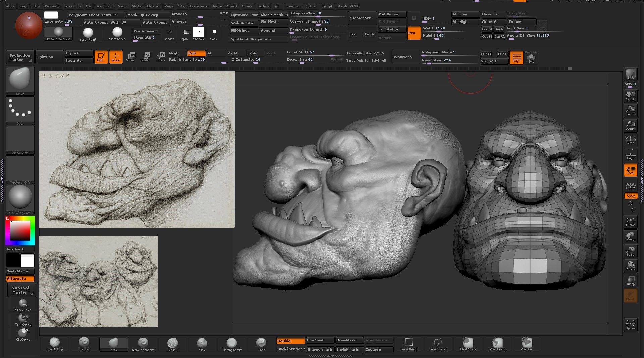Viewport: 644px width, 358px height.
Task: Open the Texture menu
Action: (x=263, y=6)
